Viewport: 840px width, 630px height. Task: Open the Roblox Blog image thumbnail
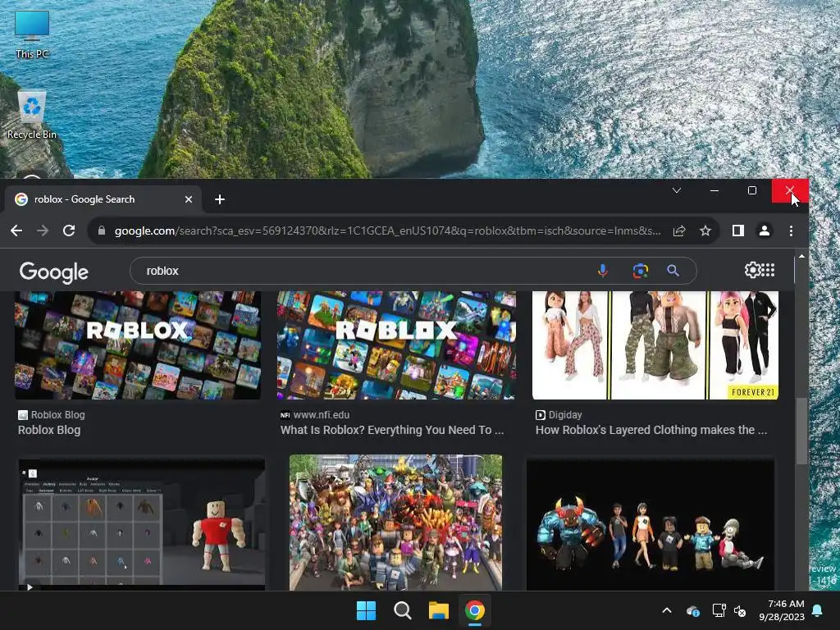click(x=138, y=345)
